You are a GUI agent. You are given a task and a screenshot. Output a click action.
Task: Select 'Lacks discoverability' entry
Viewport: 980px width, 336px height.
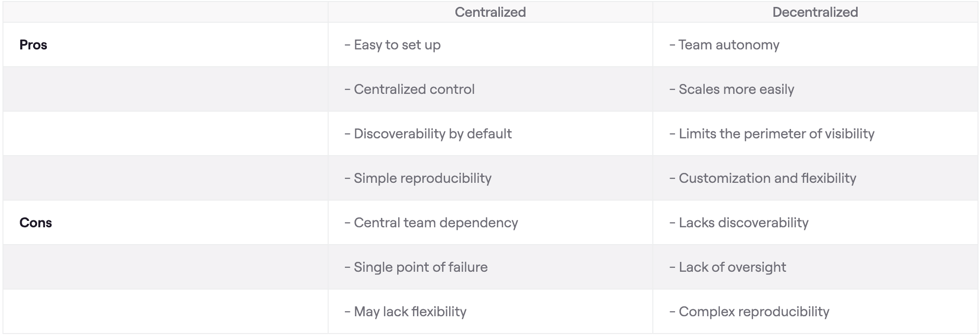[743, 223]
